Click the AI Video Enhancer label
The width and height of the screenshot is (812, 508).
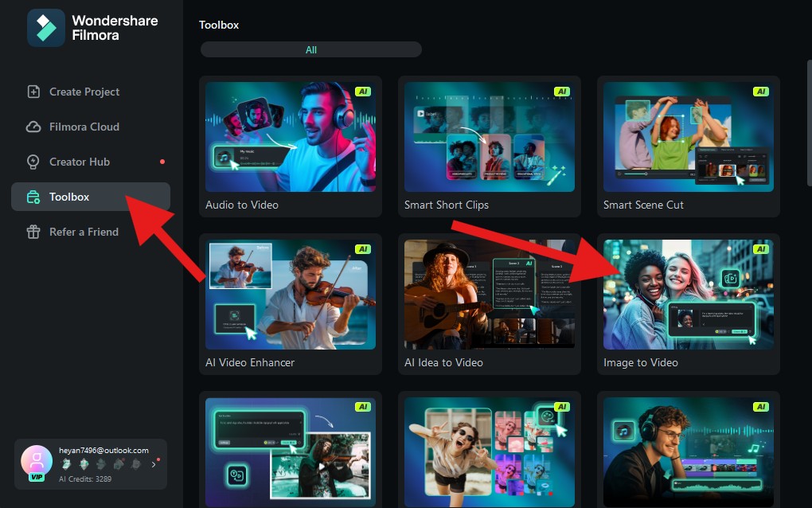250,362
